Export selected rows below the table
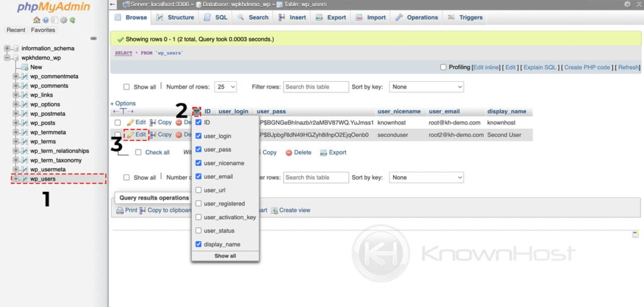The image size is (644, 307). coord(333,152)
